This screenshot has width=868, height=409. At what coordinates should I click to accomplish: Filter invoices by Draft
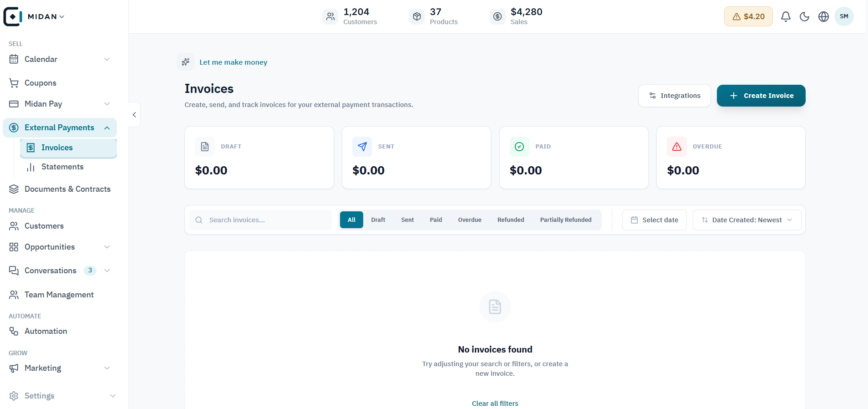[x=378, y=220]
